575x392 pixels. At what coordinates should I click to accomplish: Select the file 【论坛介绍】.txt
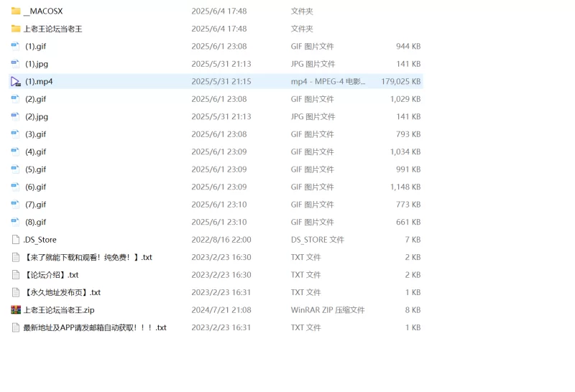pyautogui.click(x=51, y=275)
